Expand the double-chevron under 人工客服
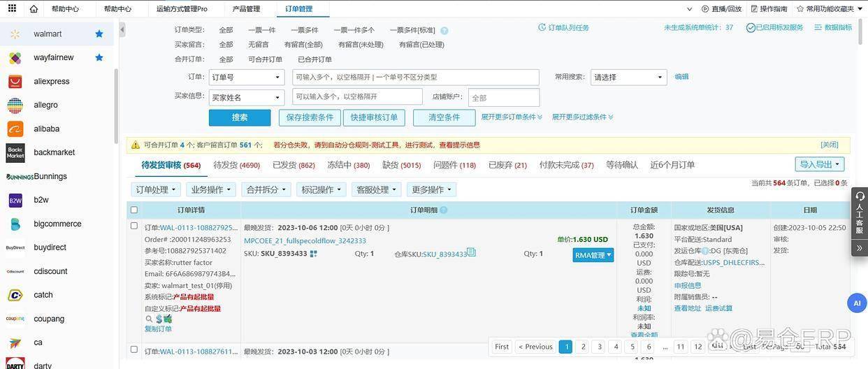This screenshot has height=369, width=868. (860, 247)
